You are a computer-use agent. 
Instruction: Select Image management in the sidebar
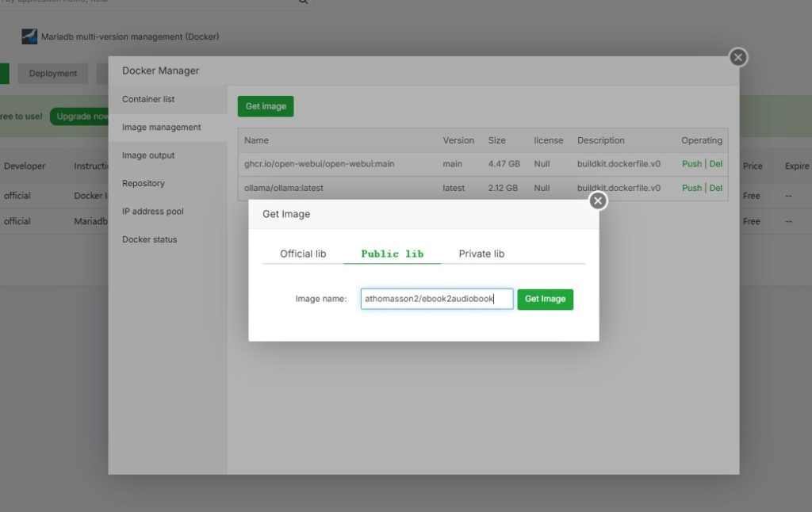168,128
